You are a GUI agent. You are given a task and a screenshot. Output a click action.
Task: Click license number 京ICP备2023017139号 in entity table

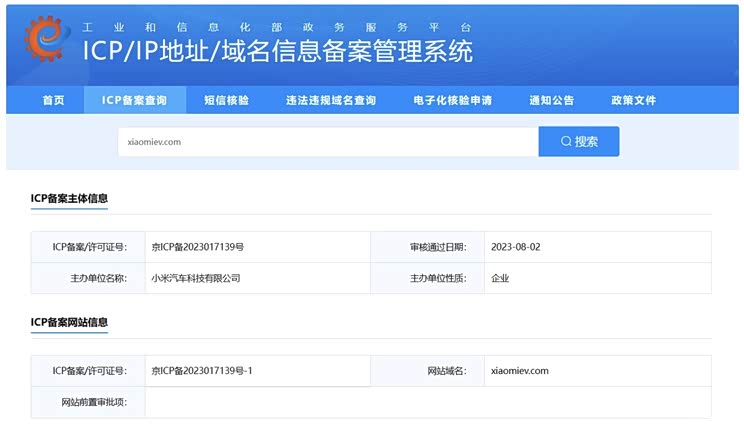coord(198,247)
